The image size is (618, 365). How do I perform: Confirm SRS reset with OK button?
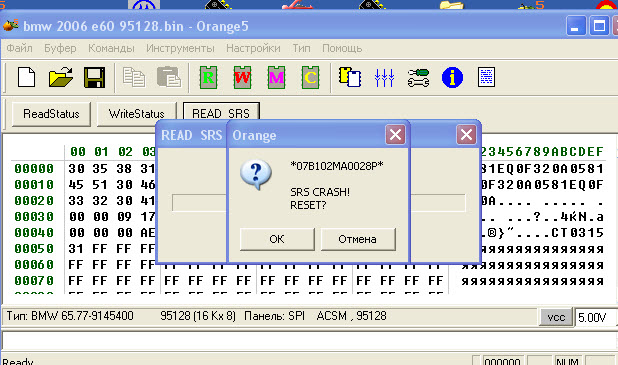coord(277,239)
